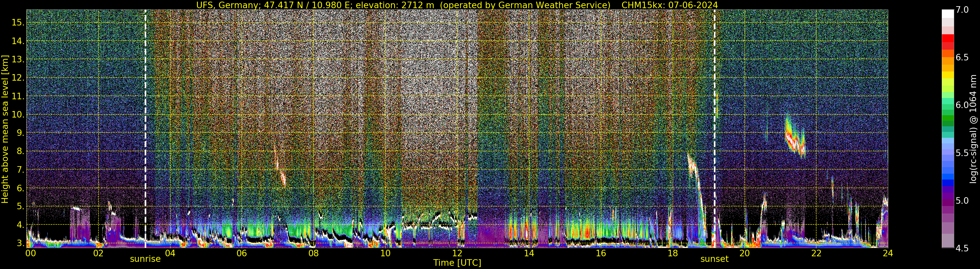Click the 'sunrise' label below the axis
Image resolution: width=980 pixels, height=269 pixels.
click(145, 259)
